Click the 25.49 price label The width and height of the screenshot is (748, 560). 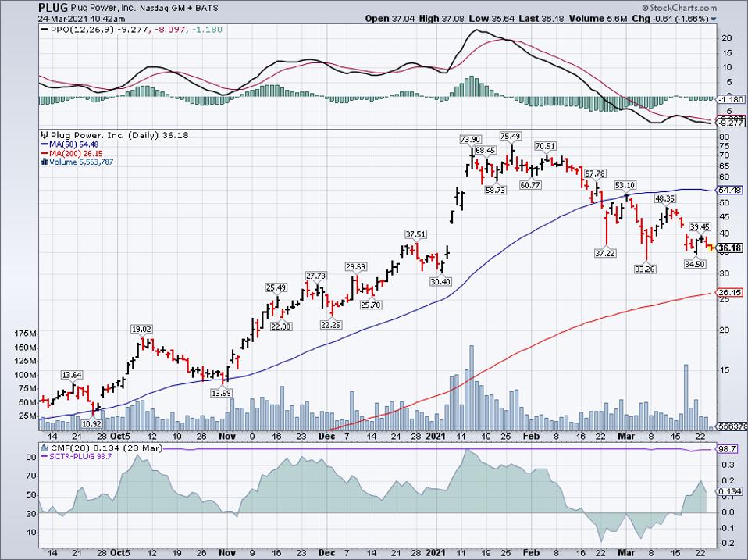click(x=276, y=287)
